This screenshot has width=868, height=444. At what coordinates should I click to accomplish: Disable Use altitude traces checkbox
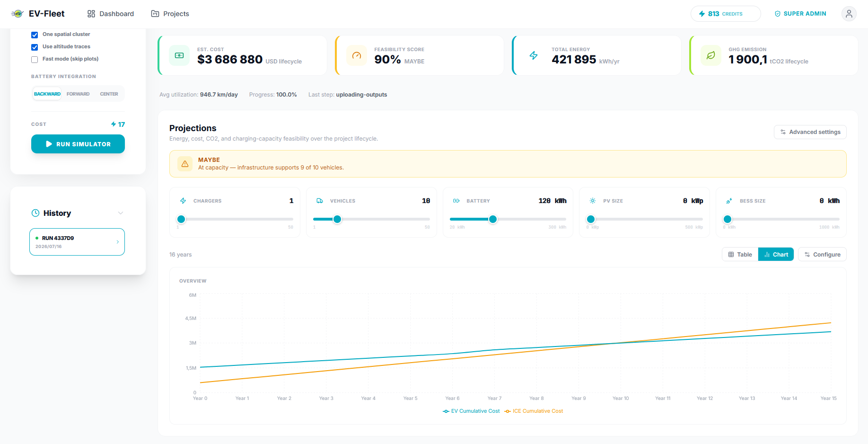coord(35,47)
